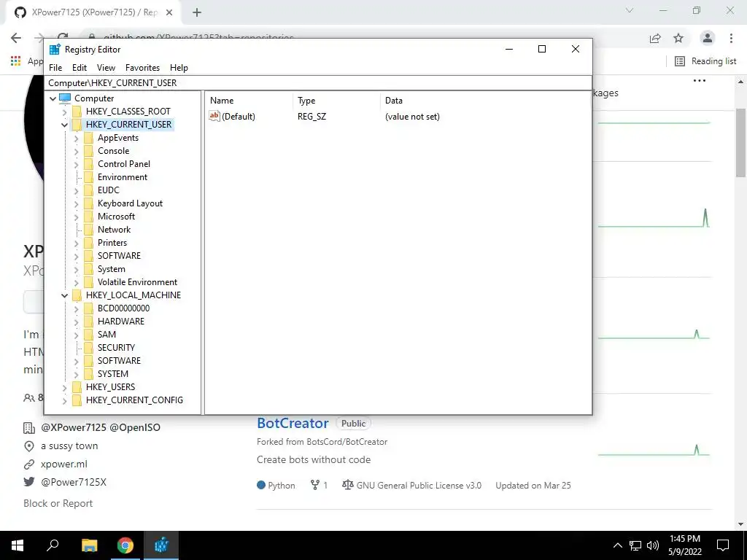Open the Edit menu in Registry Editor
Image resolution: width=747 pixels, height=560 pixels.
[79, 68]
